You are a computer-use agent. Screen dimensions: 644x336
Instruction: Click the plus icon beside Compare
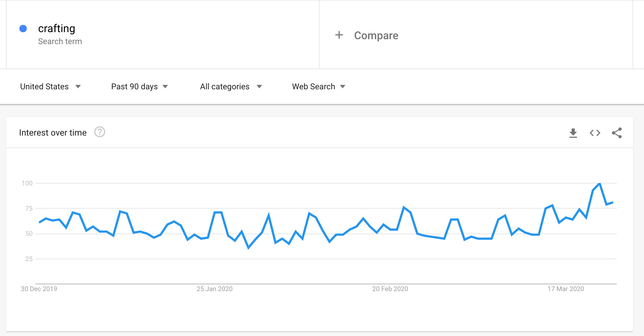pos(339,35)
